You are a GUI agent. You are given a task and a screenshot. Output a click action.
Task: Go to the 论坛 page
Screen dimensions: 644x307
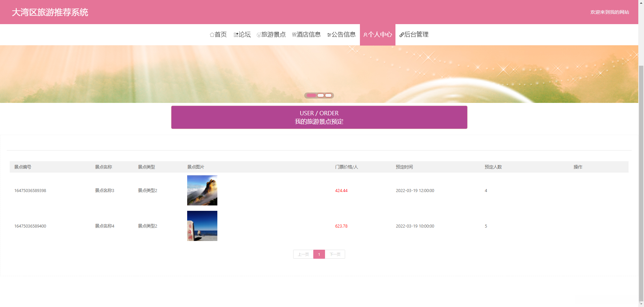[242, 35]
